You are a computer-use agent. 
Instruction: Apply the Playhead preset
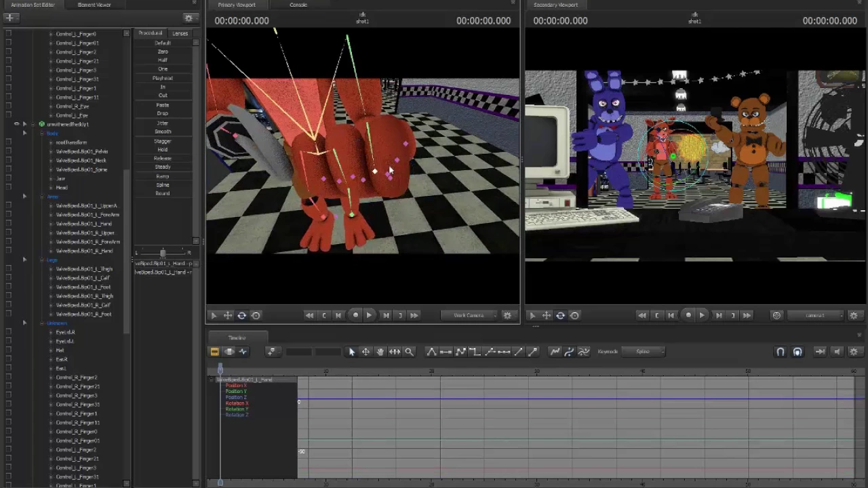pyautogui.click(x=163, y=78)
